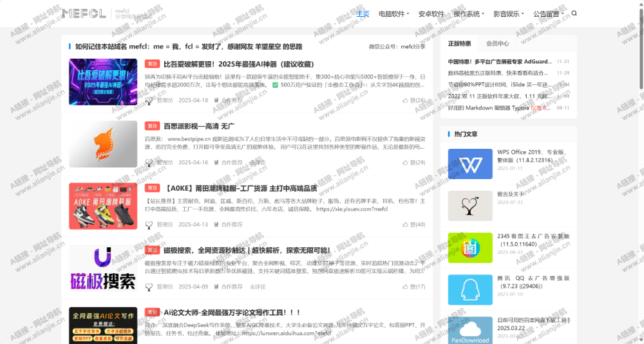The width and height of the screenshot is (644, 344).
Task: Like the 比吾爱破解更狠 post (赞 26)
Action: point(414,100)
